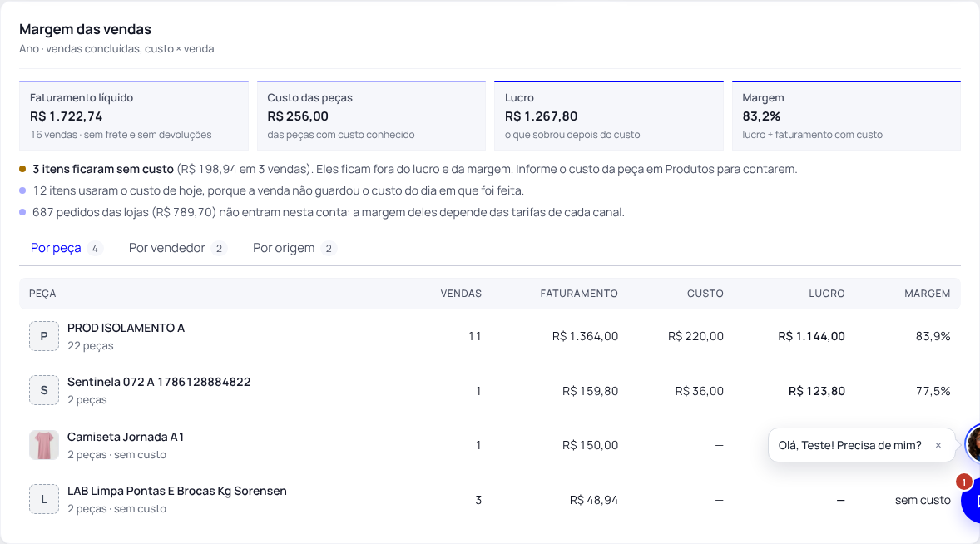Click the R$ 150,00 faturamento value

click(590, 445)
